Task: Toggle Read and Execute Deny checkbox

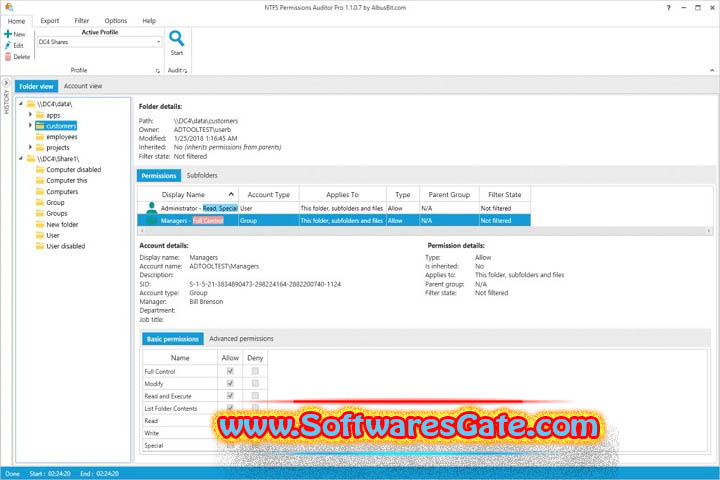Action: [x=255, y=396]
